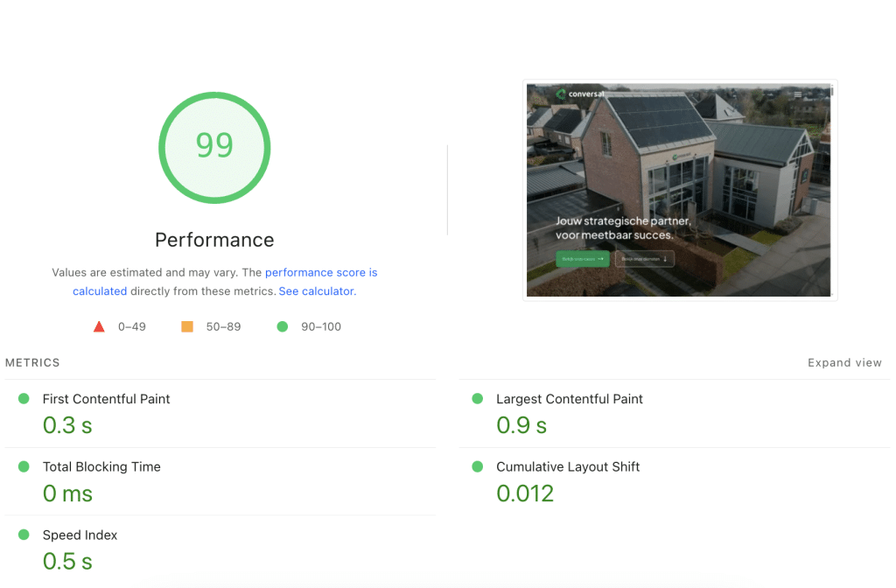Click the Performance section heading

(214, 240)
